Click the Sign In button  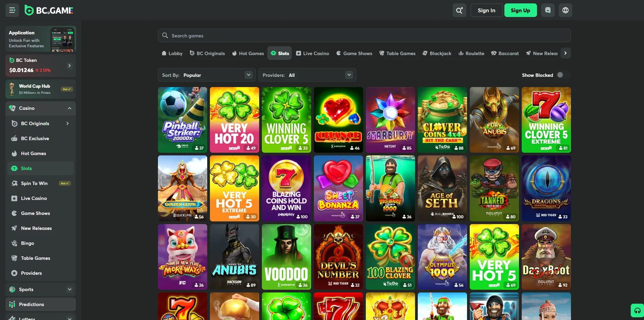click(486, 10)
